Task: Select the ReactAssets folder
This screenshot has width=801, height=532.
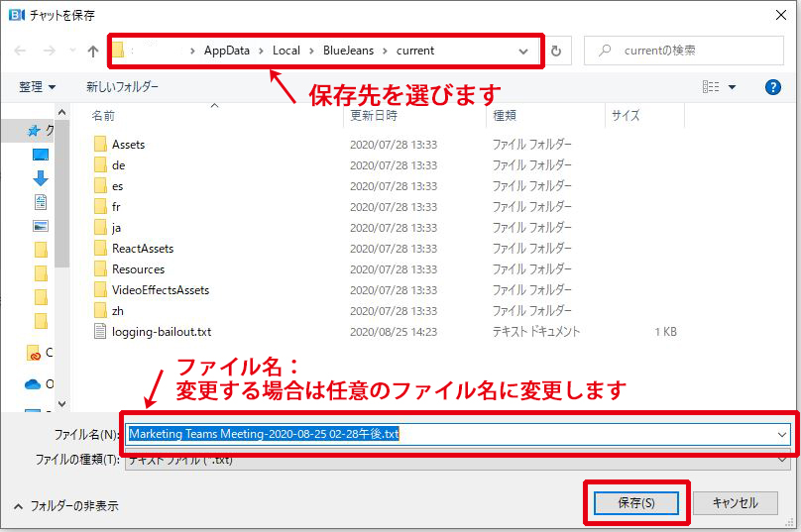Action: pyautogui.click(x=143, y=249)
